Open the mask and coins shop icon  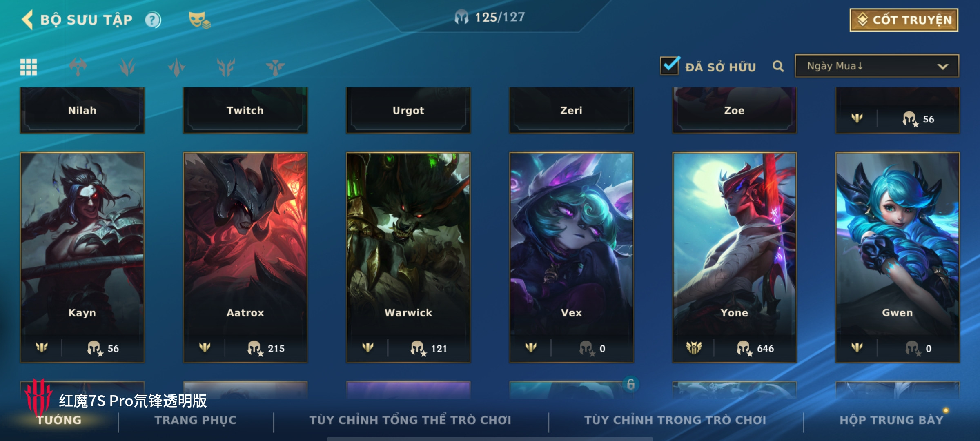click(x=199, y=20)
